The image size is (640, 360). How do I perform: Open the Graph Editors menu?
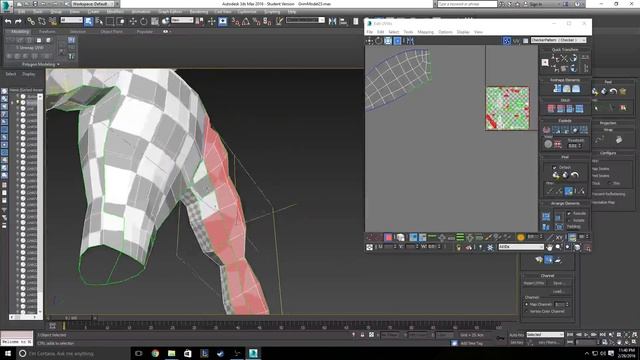(170, 12)
